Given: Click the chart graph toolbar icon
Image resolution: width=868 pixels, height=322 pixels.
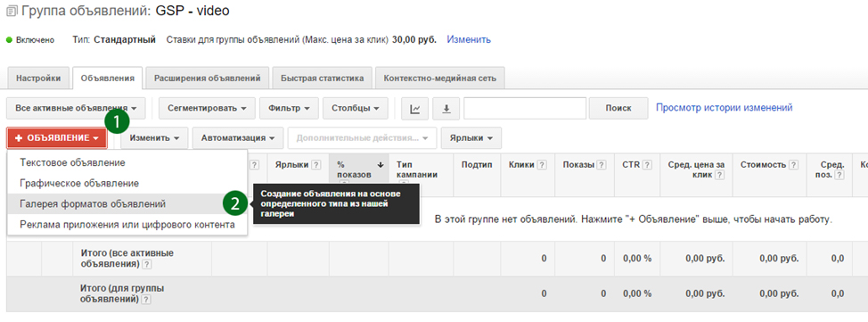Looking at the screenshot, I should pos(415,108).
